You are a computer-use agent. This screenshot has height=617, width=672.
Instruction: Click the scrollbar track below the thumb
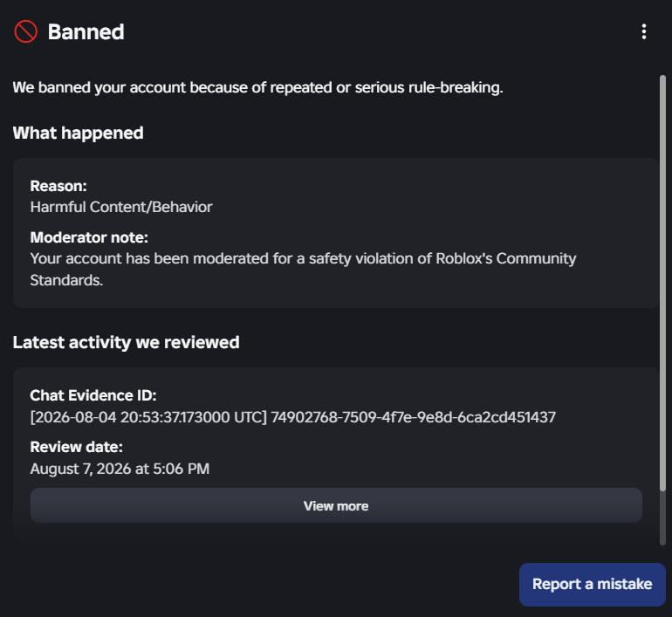(662, 518)
